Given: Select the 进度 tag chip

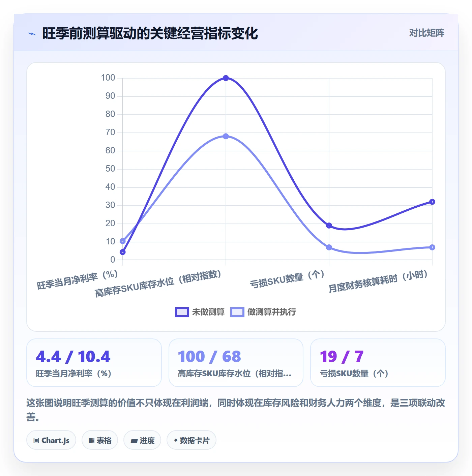Looking at the screenshot, I should 142,440.
